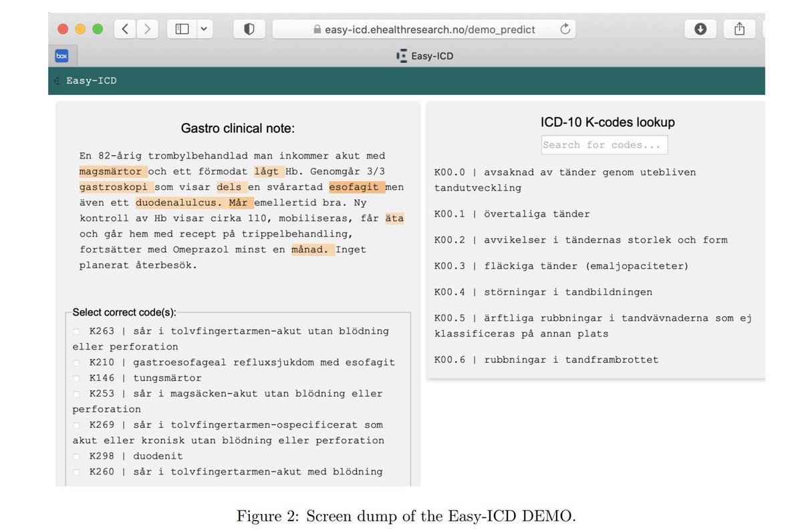Screen dimensions: 802x532
Task: Click the Share button in the toolbar
Action: [x=739, y=29]
